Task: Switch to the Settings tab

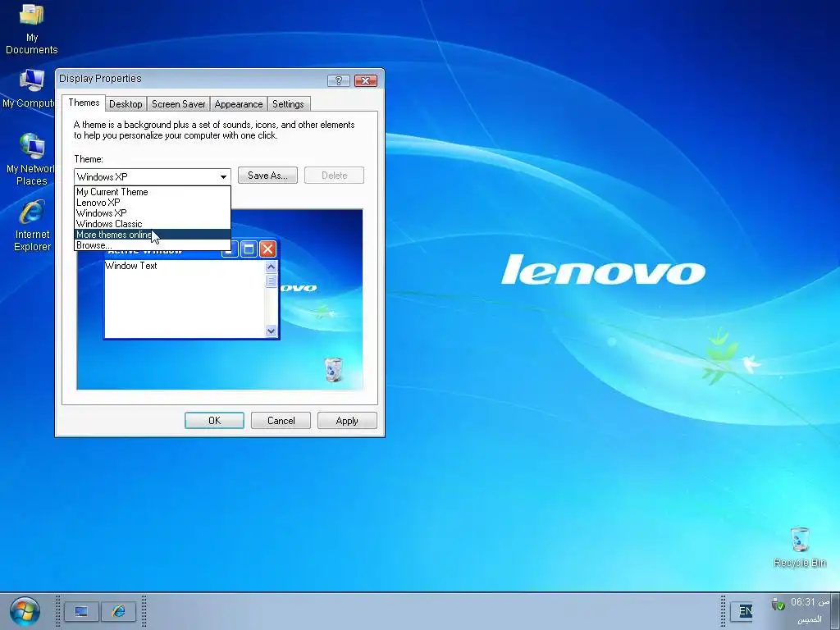Action: [288, 104]
